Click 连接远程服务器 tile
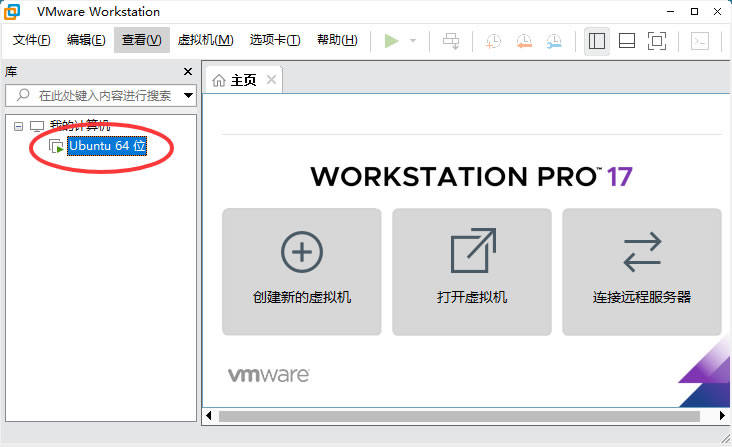732x447 pixels. (x=642, y=271)
